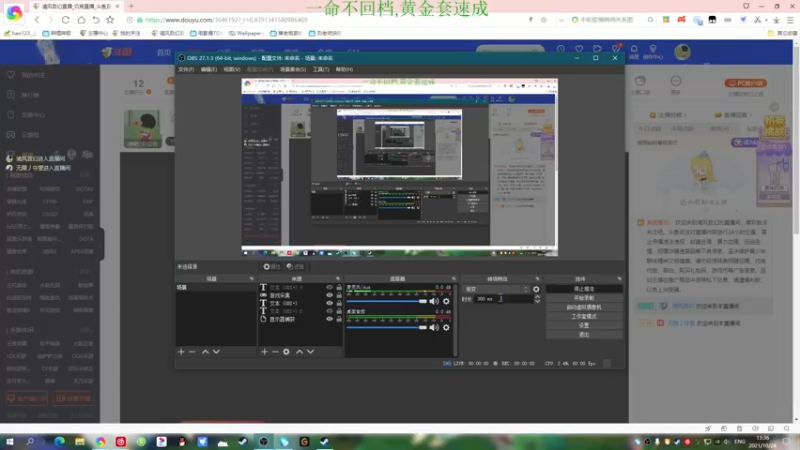Open the hao123 bookmark
This screenshot has height=450, width=800.
(x=20, y=33)
